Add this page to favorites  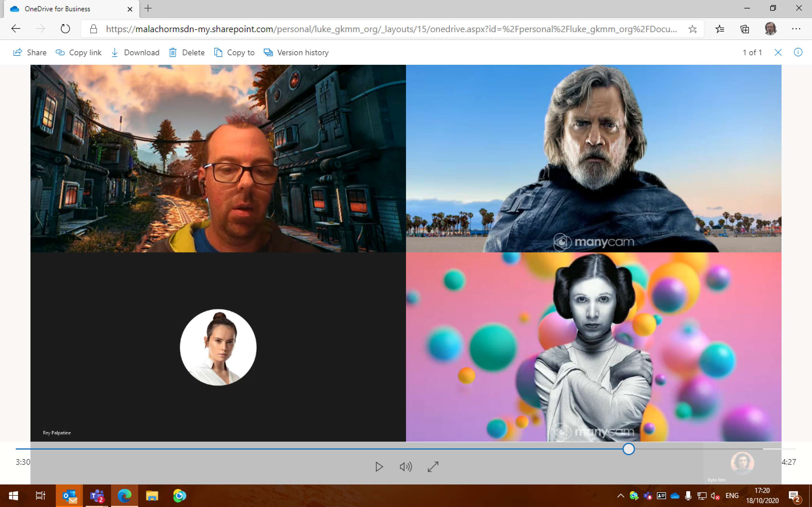pos(692,29)
